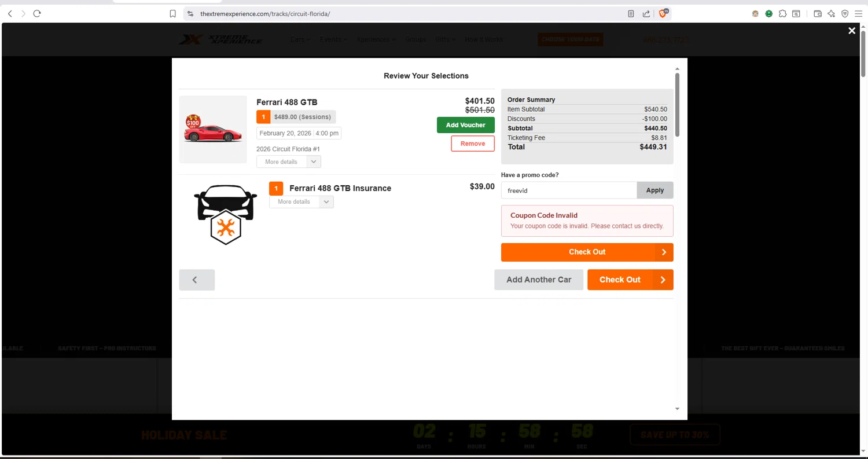Close the modal with the white X
The image size is (868, 459).
[852, 31]
